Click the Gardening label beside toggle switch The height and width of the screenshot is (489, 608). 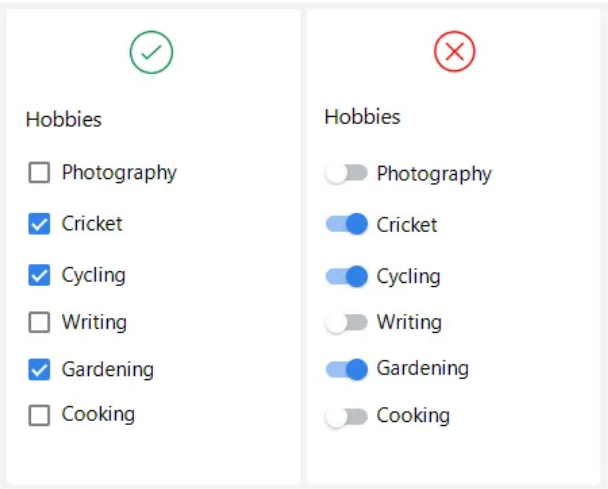(x=422, y=369)
